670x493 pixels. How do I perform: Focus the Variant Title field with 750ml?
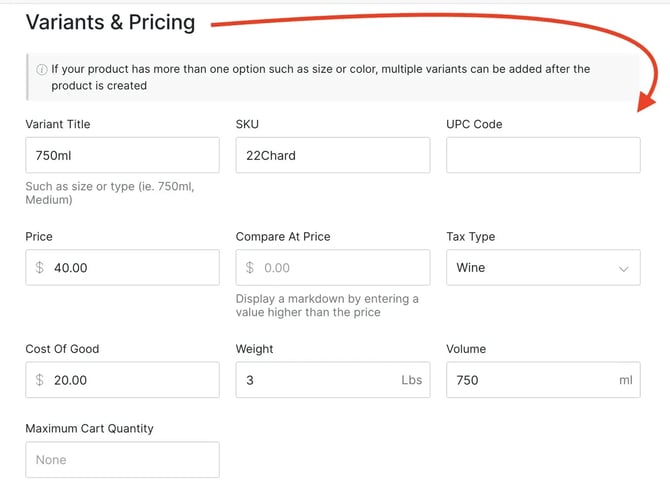coord(122,156)
